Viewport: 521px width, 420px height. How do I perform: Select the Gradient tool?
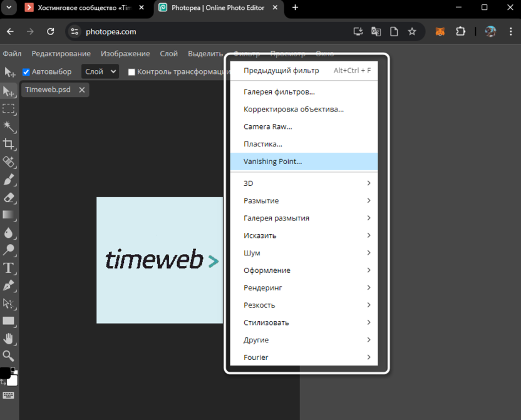pyautogui.click(x=9, y=215)
